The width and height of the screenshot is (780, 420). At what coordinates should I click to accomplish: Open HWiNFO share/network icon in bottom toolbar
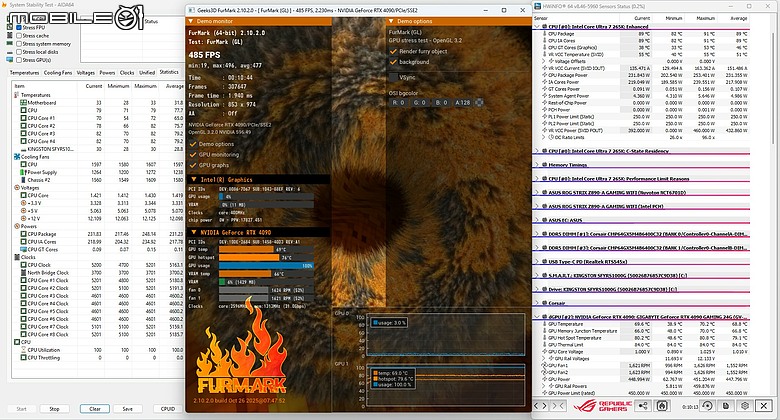643,406
